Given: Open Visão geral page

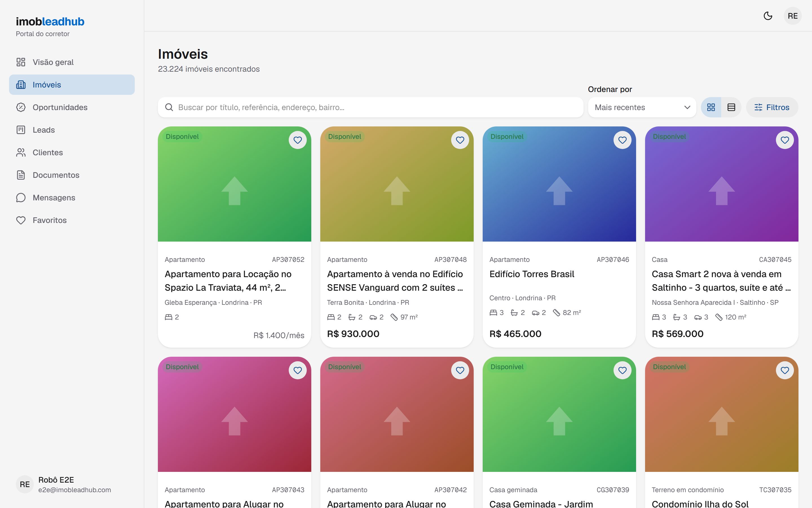Looking at the screenshot, I should pyautogui.click(x=72, y=62).
